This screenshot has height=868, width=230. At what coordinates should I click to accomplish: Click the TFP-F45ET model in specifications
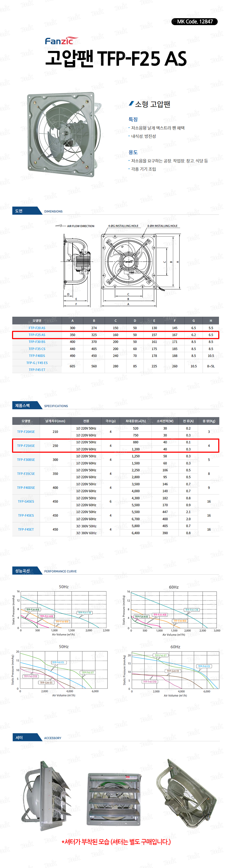26,529
